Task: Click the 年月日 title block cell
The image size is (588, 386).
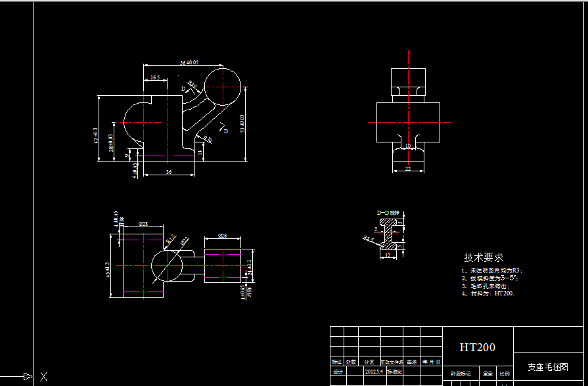Action: click(x=432, y=362)
